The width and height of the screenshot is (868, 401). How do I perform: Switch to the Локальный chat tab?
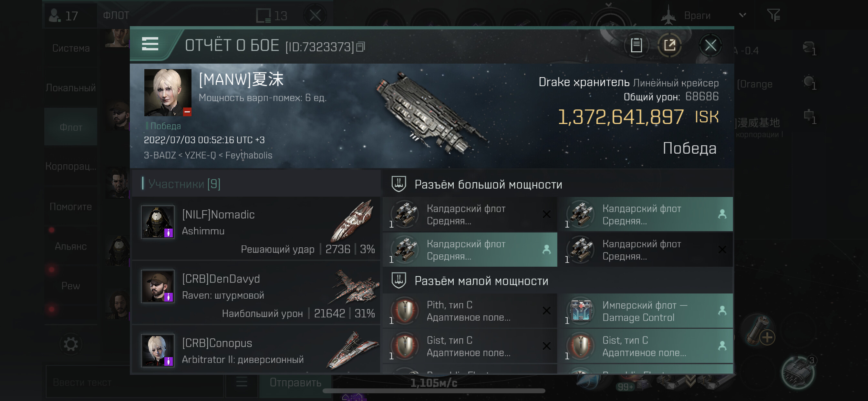71,87
